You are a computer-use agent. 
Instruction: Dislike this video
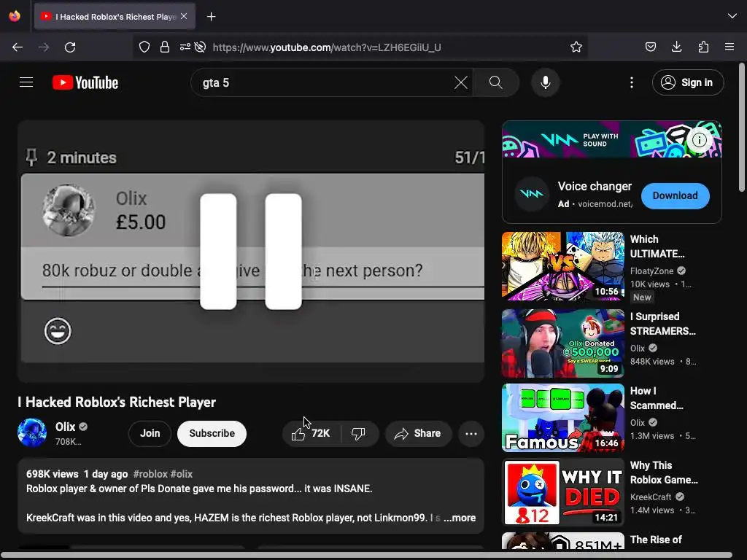tap(358, 433)
